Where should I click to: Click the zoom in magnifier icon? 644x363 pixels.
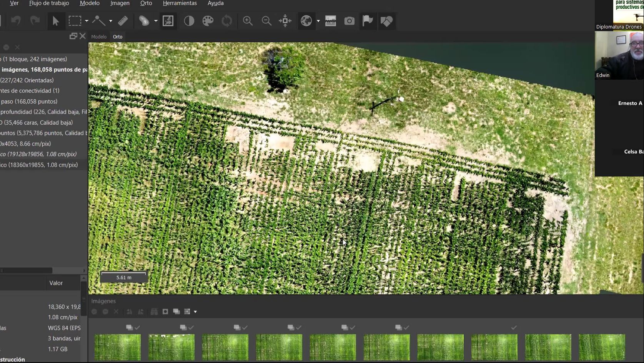tap(248, 21)
